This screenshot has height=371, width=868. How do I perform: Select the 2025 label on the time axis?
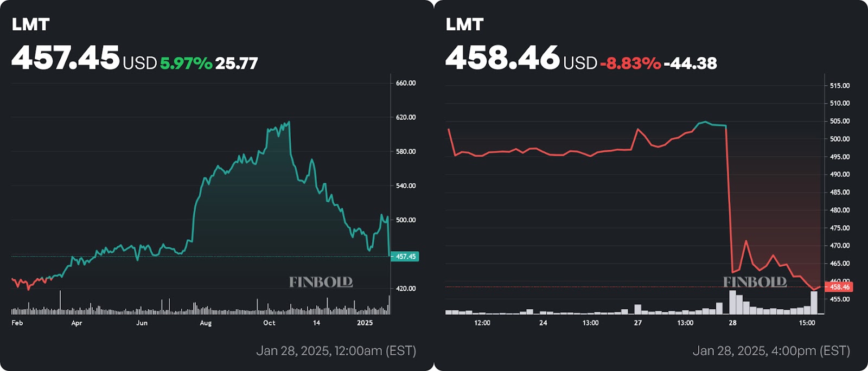[365, 323]
